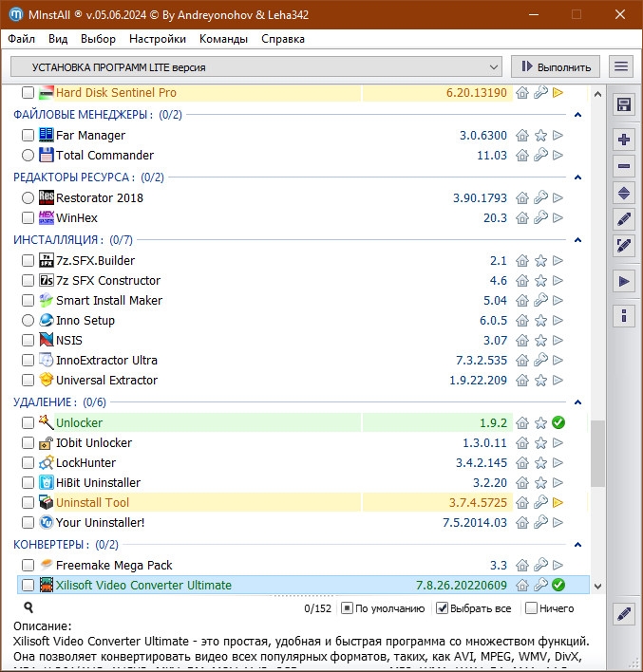Check the WinHex checkbox
Screen dimensions: 643x672
28,218
